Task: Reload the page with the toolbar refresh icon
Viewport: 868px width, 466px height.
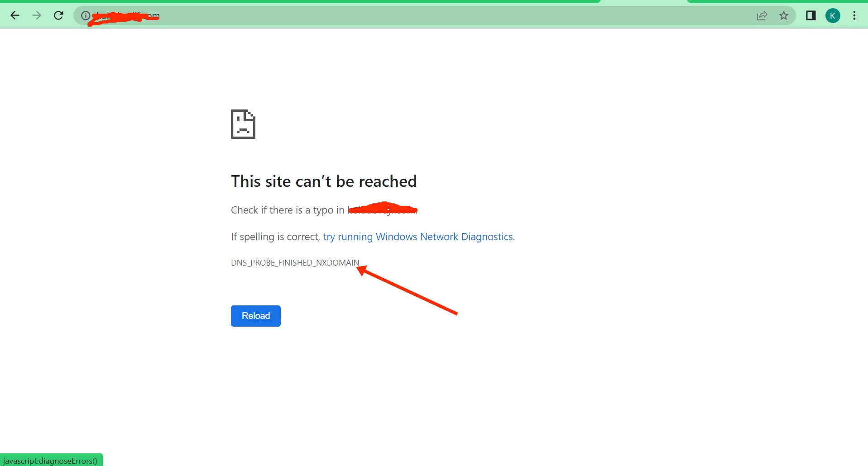Action: (x=58, y=16)
